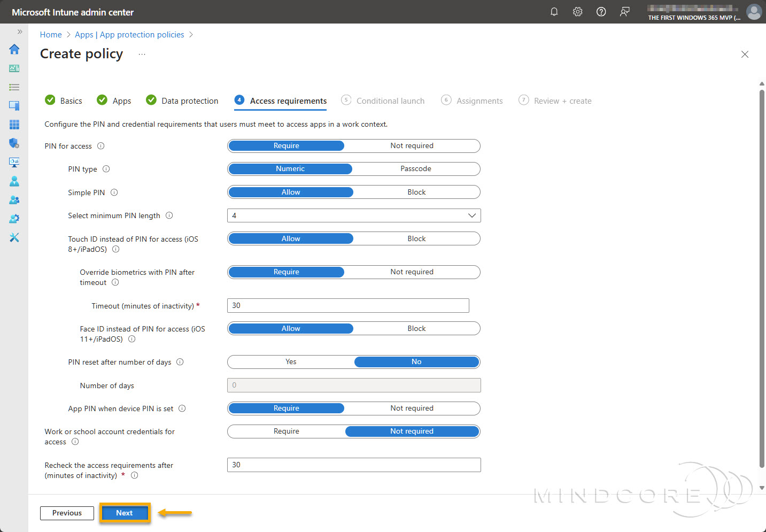Viewport: 766px width, 532px height.
Task: Open Groups icon in the sidebar
Action: (x=14, y=200)
